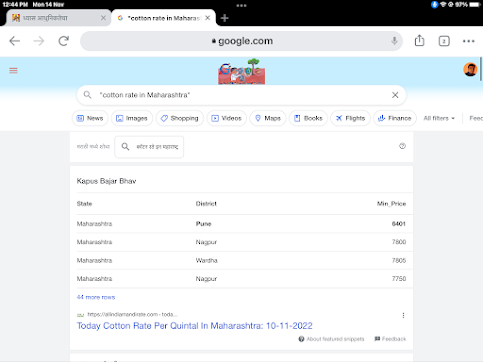Viewport: 483px width, 362px height.
Task: Tap the clock showing 12:44 PM
Action: 15,5
